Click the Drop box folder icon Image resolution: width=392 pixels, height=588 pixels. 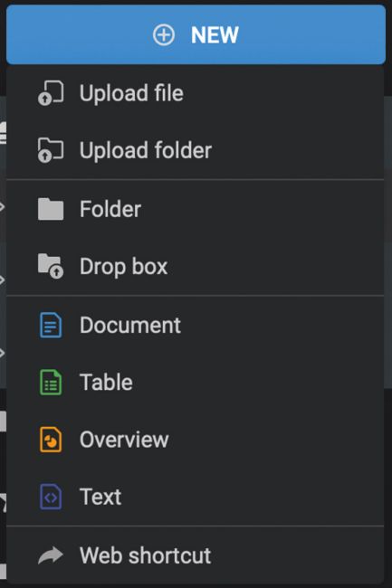pyautogui.click(x=51, y=266)
